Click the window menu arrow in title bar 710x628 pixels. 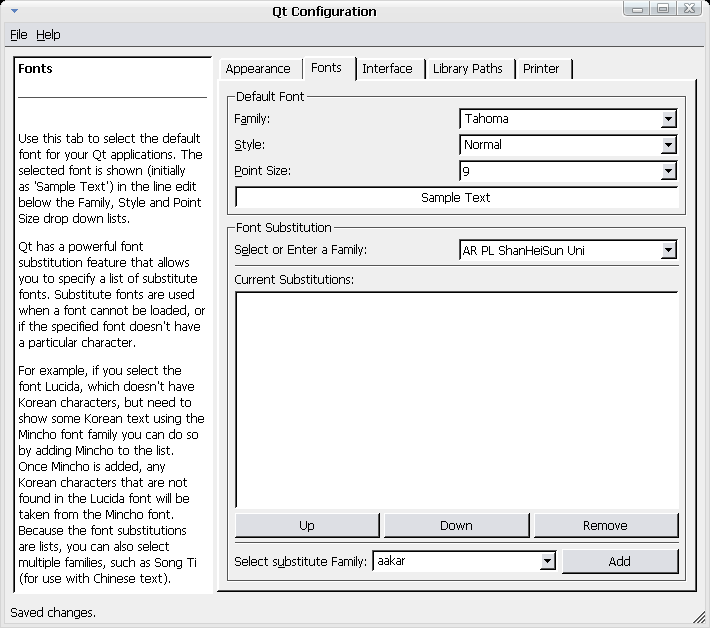[x=14, y=11]
